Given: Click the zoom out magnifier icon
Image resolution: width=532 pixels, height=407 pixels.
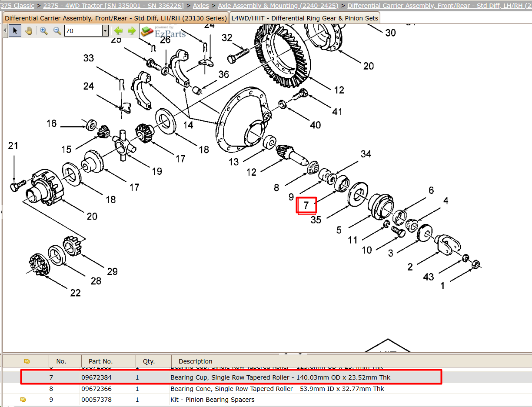Looking at the screenshot, I should (x=57, y=31).
